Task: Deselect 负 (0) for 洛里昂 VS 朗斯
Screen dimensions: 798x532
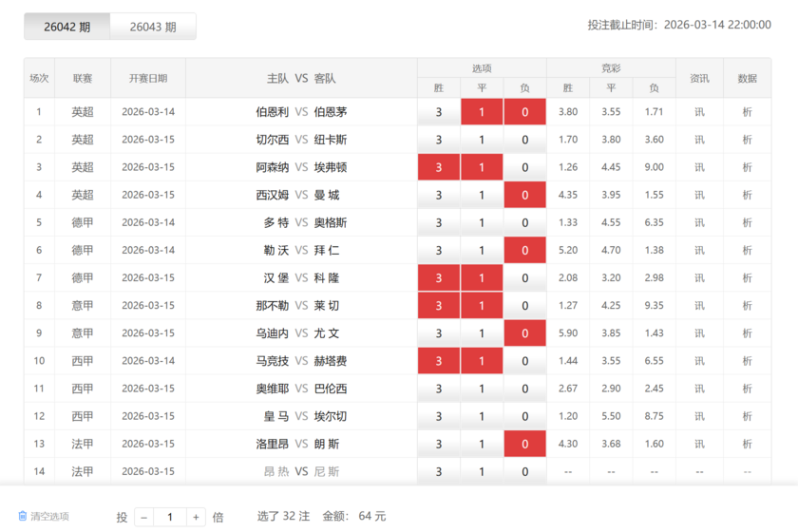Action: tap(524, 444)
